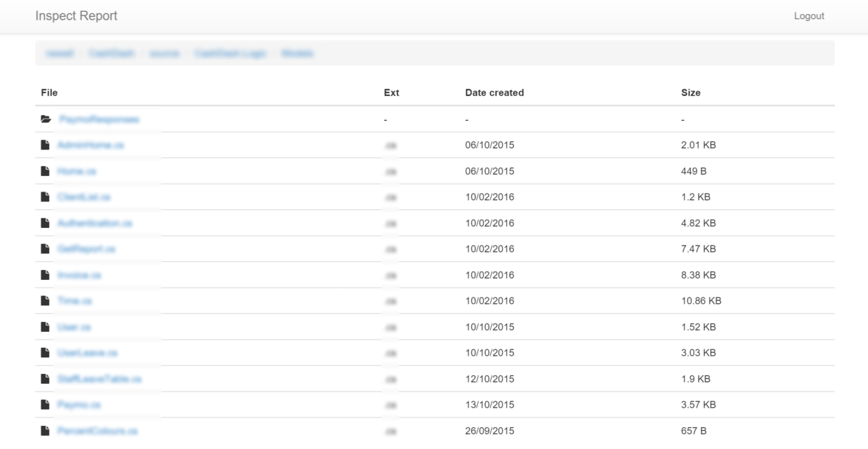
Task: Go to the CashDash.Logic breadcrumb folder
Action: 230,53
